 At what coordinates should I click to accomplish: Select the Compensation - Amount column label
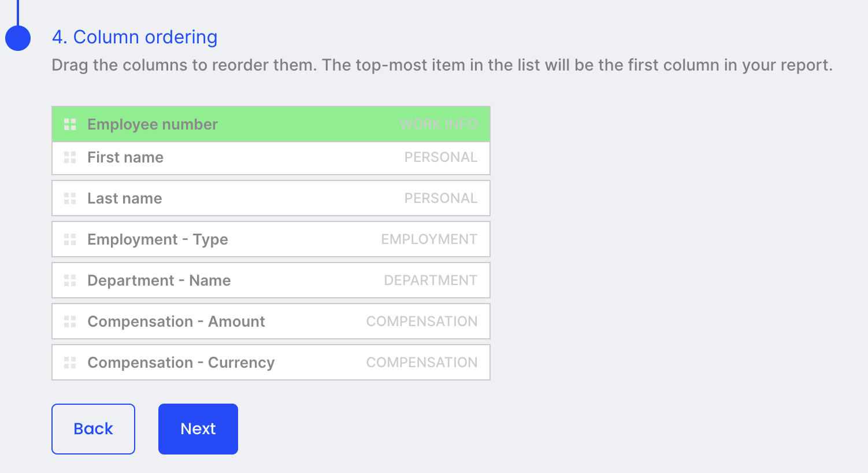(x=176, y=322)
